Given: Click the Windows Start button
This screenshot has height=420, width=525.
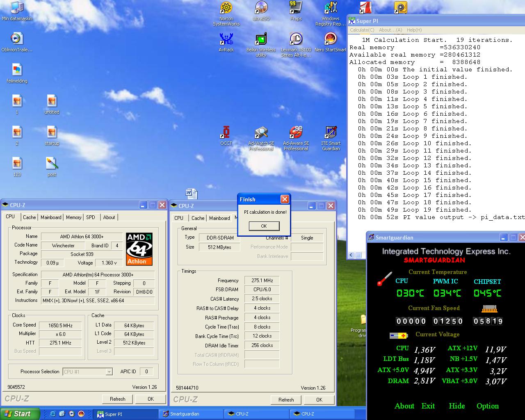Looking at the screenshot, I should tap(20, 414).
